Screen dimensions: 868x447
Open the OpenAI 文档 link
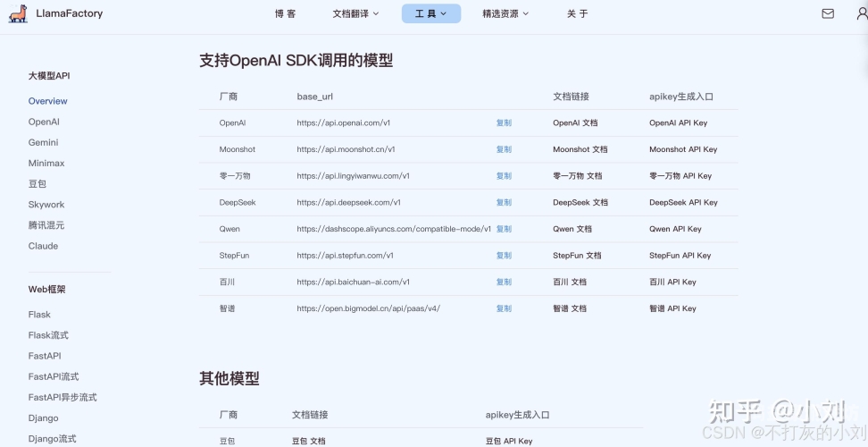[x=575, y=123]
